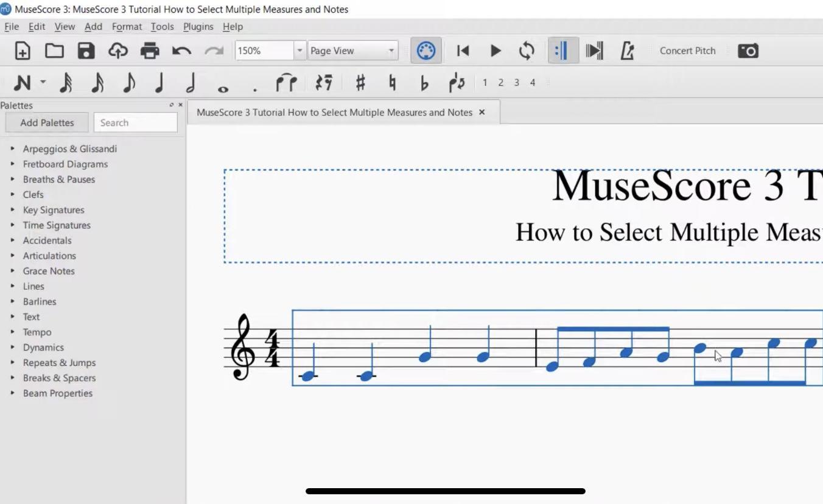This screenshot has width=823, height=504.
Task: Select eighth note duration
Action: coord(129,82)
